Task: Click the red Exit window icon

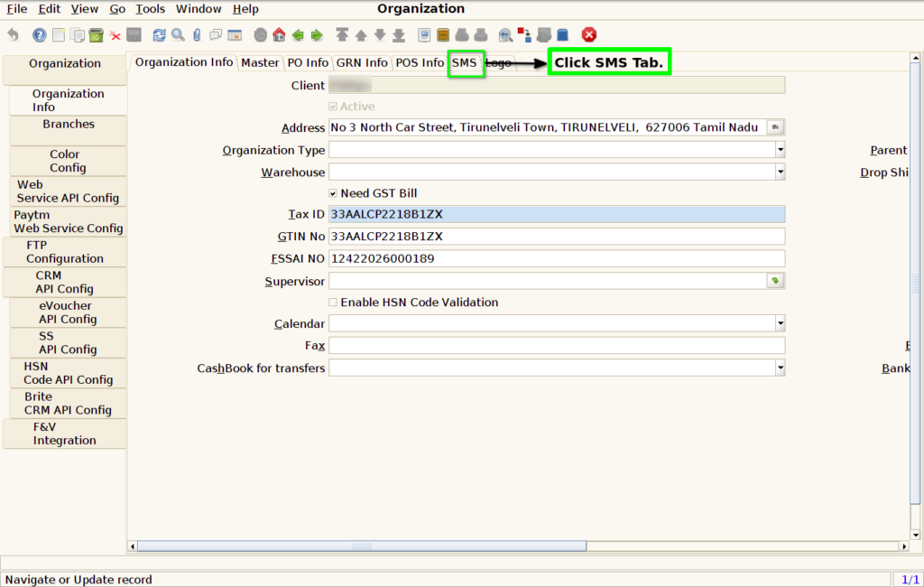Action: pyautogui.click(x=588, y=35)
